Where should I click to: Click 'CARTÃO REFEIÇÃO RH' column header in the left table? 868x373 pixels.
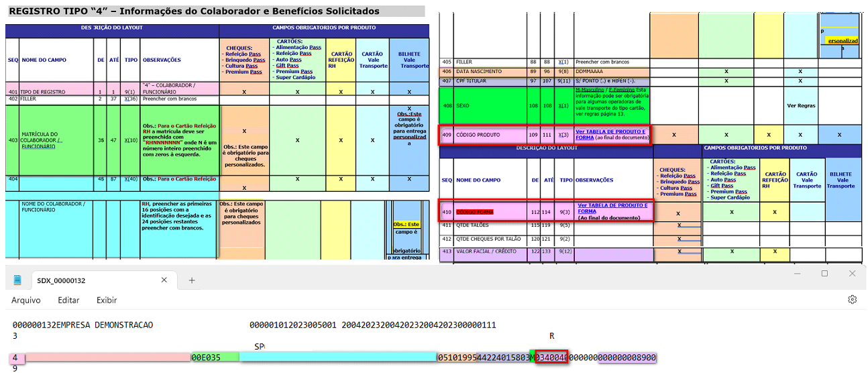[x=341, y=60]
